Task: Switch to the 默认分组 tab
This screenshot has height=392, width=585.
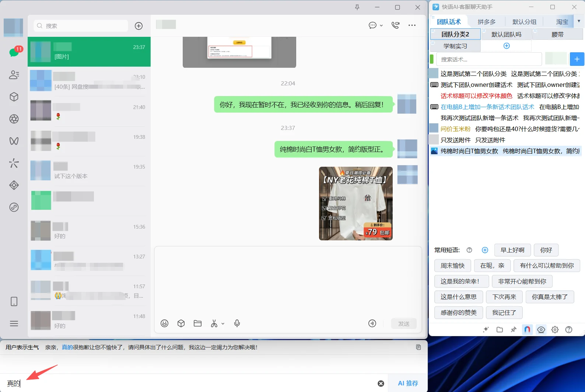Action: [x=524, y=22]
